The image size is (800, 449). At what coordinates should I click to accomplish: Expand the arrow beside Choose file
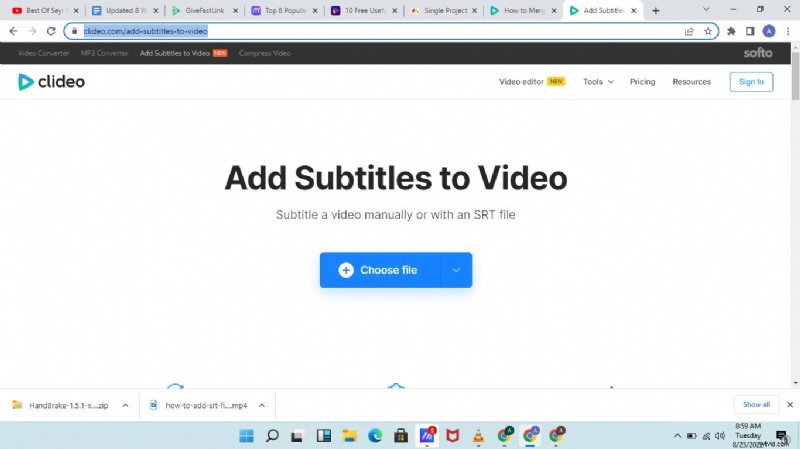click(x=456, y=270)
